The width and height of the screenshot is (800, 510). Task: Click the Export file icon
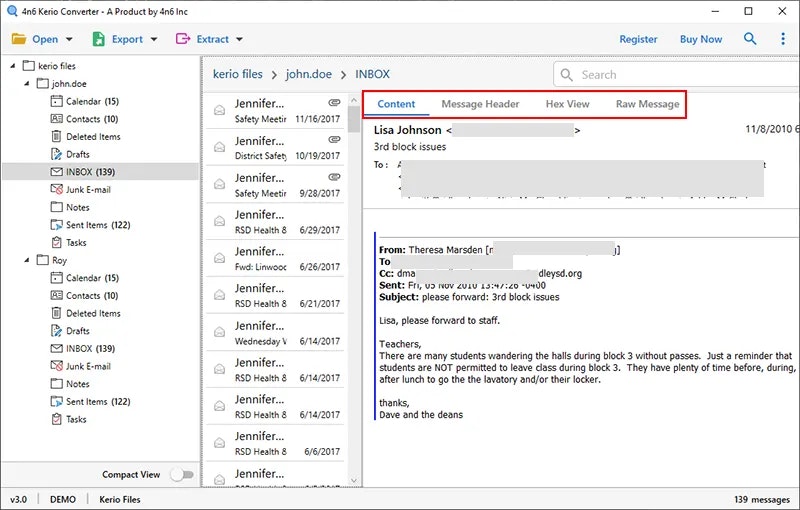click(98, 39)
